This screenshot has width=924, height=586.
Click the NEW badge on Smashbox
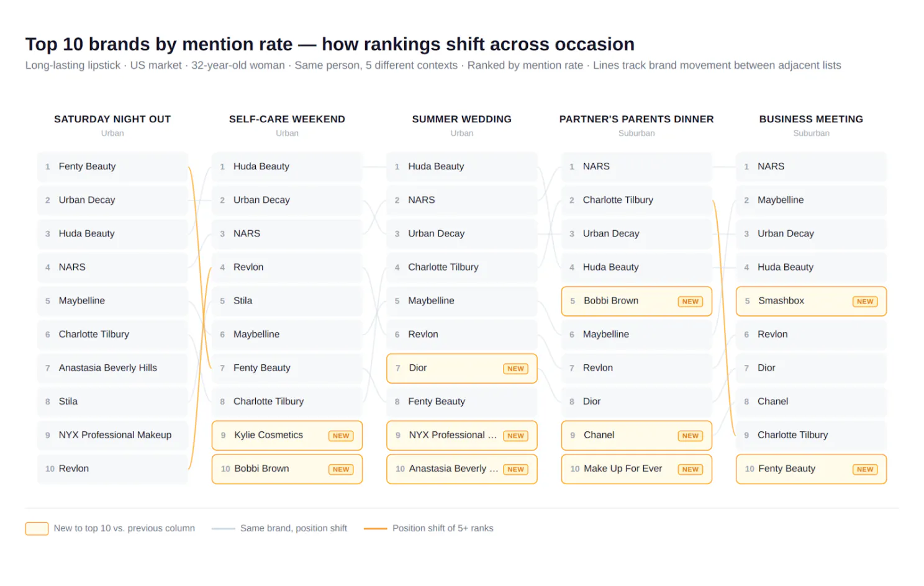tap(864, 302)
